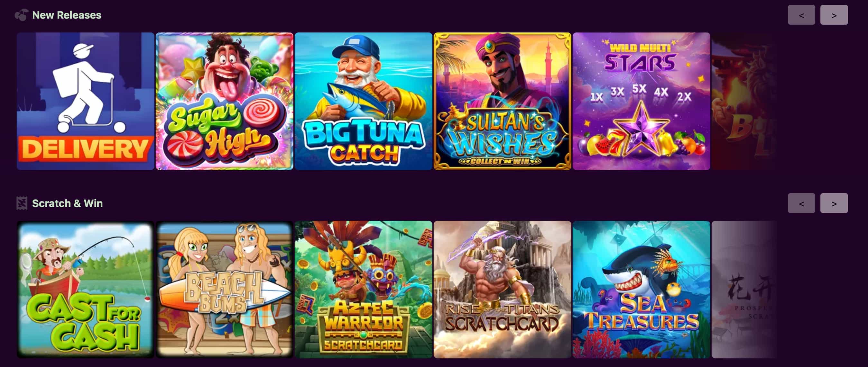
Task: Open the Scratch & Win category heading
Action: pyautogui.click(x=67, y=203)
